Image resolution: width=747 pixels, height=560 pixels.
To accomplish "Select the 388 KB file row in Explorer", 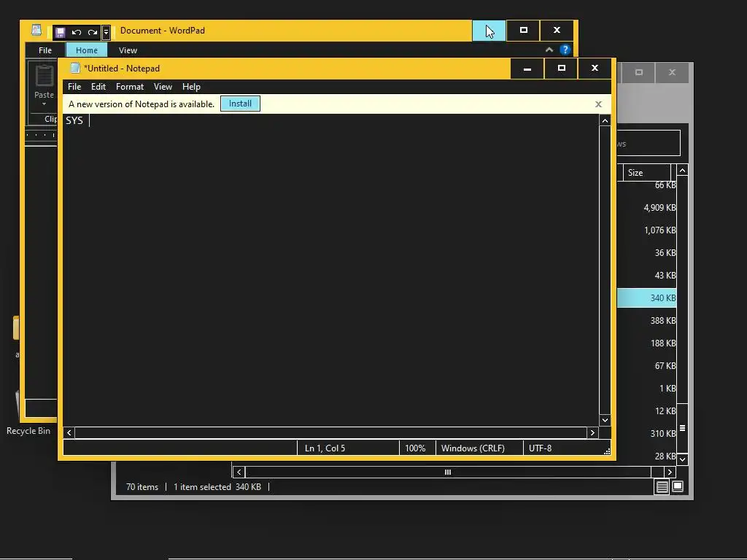I will tap(646, 321).
